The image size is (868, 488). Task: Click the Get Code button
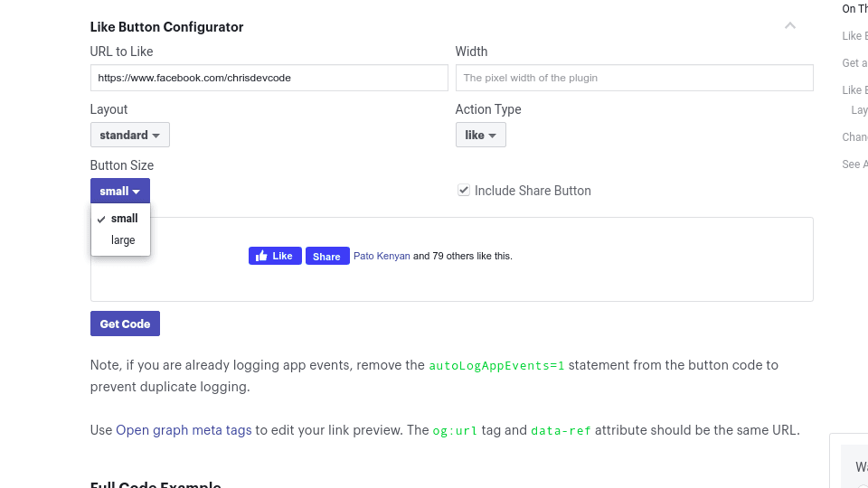pyautogui.click(x=125, y=324)
